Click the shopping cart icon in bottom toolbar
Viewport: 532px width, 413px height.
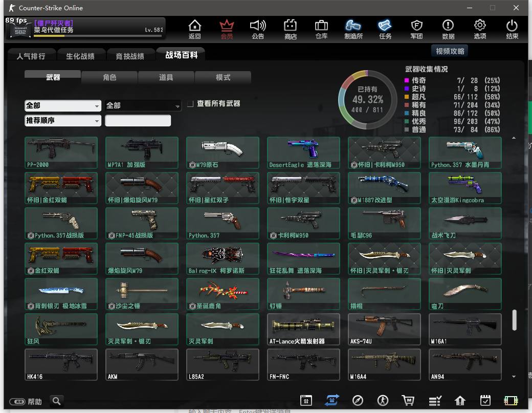click(408, 401)
